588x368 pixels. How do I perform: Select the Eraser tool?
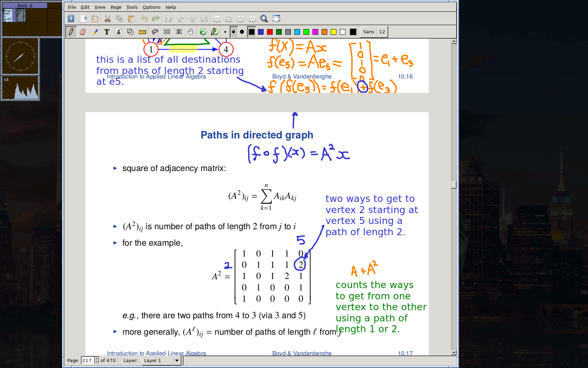83,32
